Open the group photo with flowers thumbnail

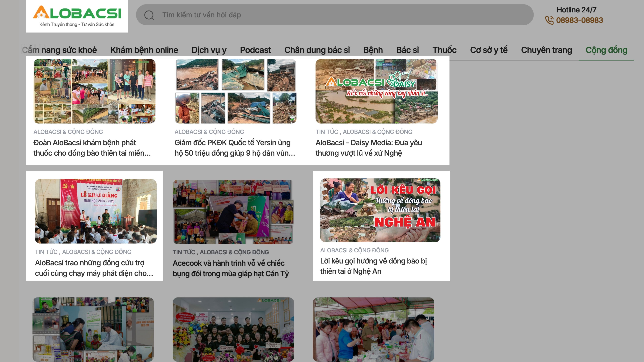[233, 329]
